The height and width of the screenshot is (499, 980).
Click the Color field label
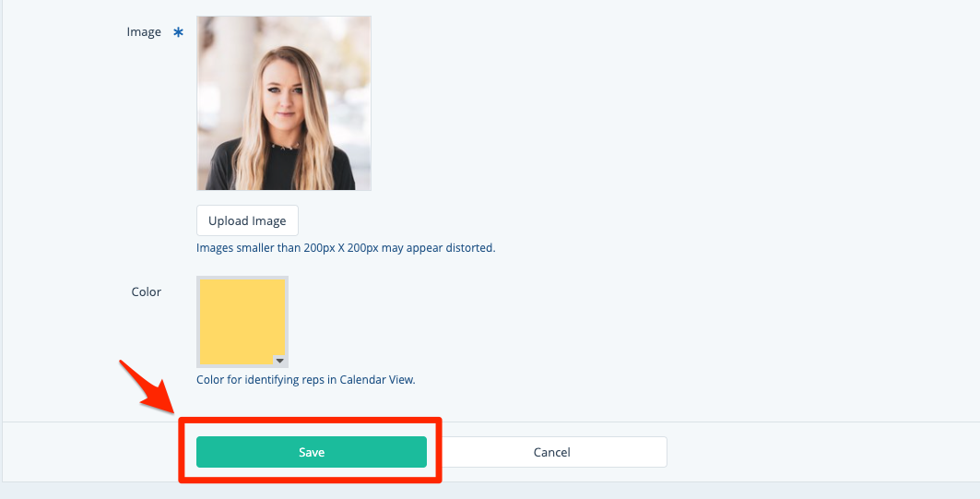[x=147, y=292]
